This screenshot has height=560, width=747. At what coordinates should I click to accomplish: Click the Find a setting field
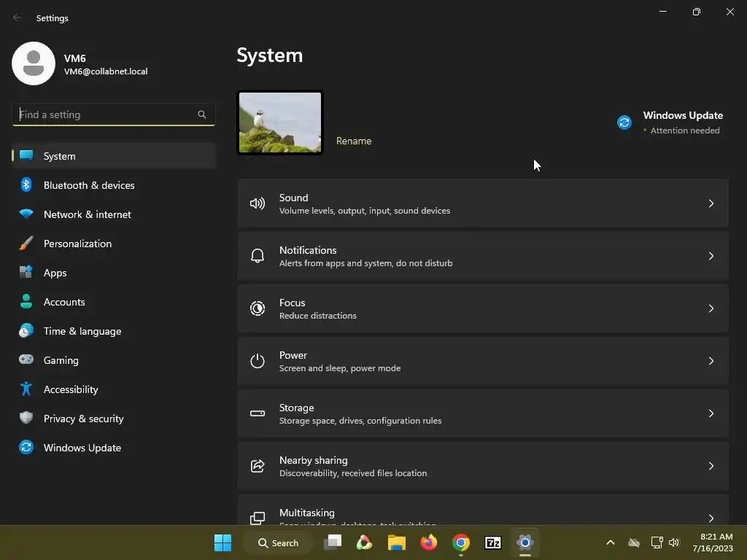(x=113, y=114)
